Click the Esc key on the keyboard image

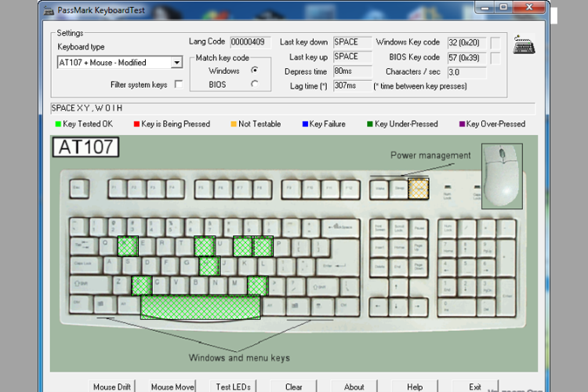tap(79, 188)
